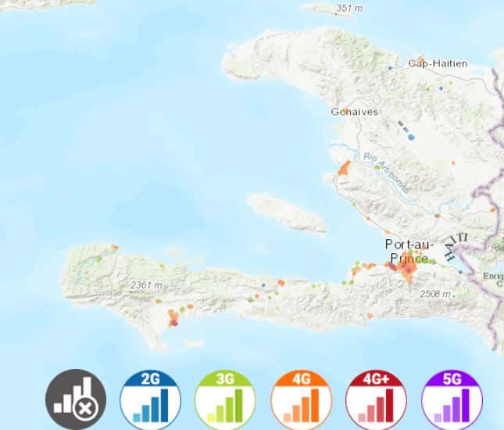Click the Cap-Haitien city label
The width and height of the screenshot is (504, 430).
click(438, 63)
